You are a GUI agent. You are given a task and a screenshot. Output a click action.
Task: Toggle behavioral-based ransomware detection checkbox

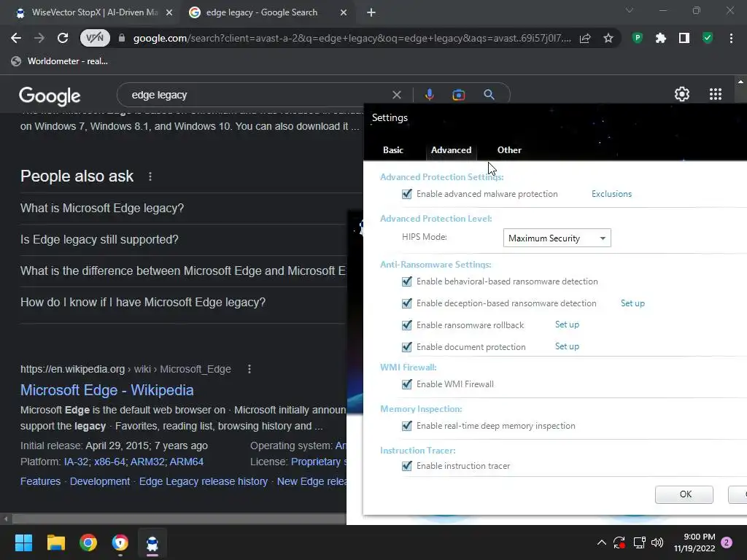[x=407, y=281]
